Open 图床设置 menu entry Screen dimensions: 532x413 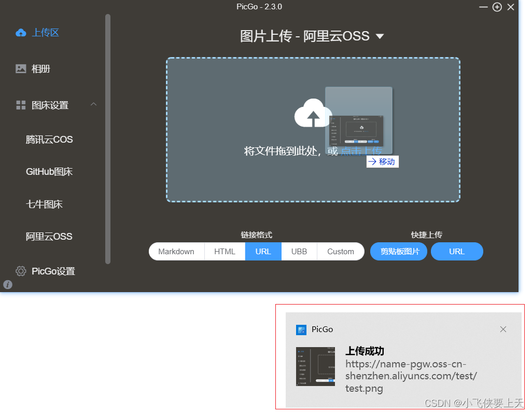tap(50, 105)
